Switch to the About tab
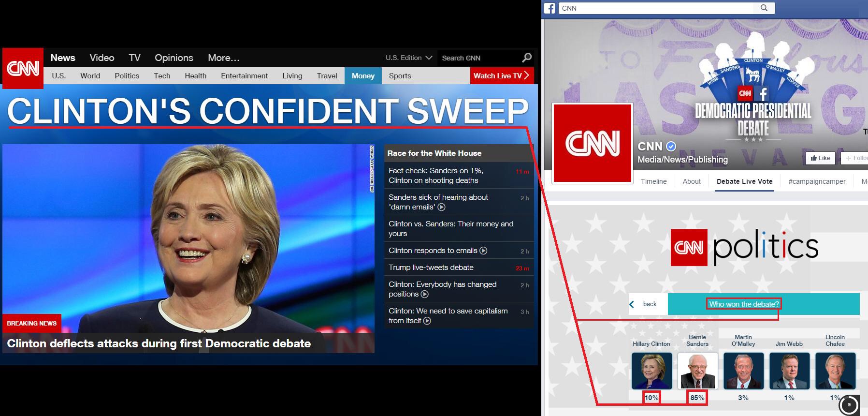This screenshot has height=416, width=868. coord(692,181)
